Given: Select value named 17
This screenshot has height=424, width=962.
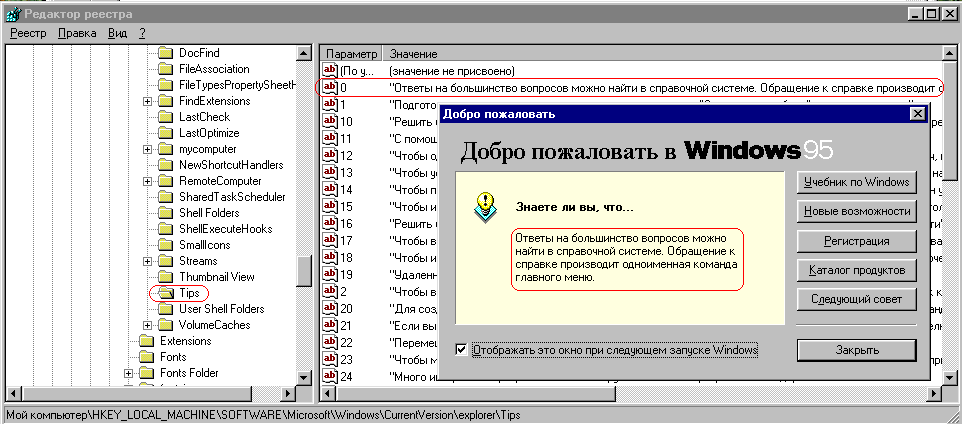Looking at the screenshot, I should point(347,239).
